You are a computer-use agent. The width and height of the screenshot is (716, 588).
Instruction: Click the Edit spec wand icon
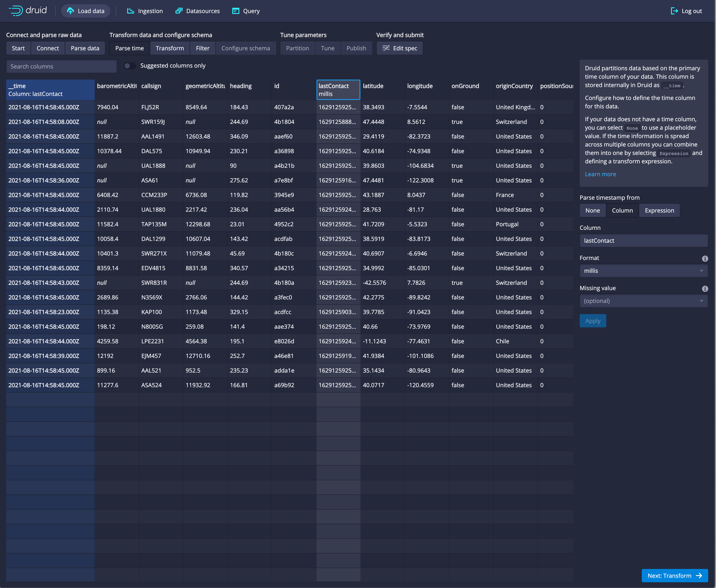(x=386, y=48)
